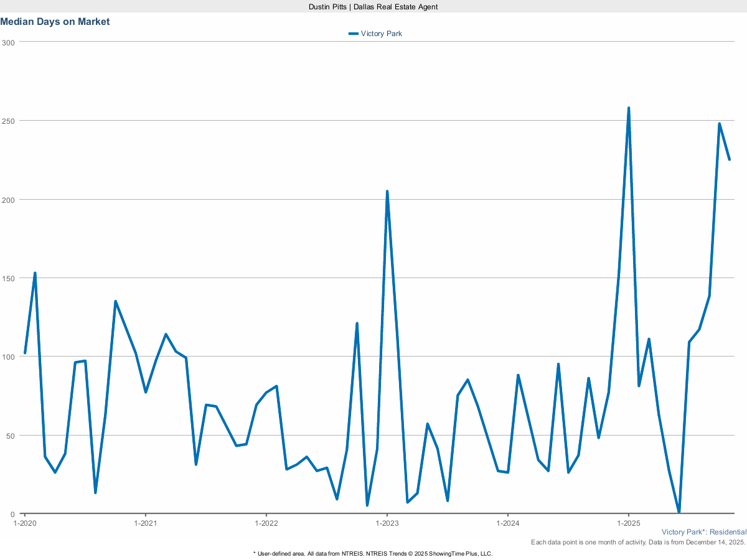Click the Victory Park*: Residential footer text
This screenshot has height=560, width=747.
[703, 532]
